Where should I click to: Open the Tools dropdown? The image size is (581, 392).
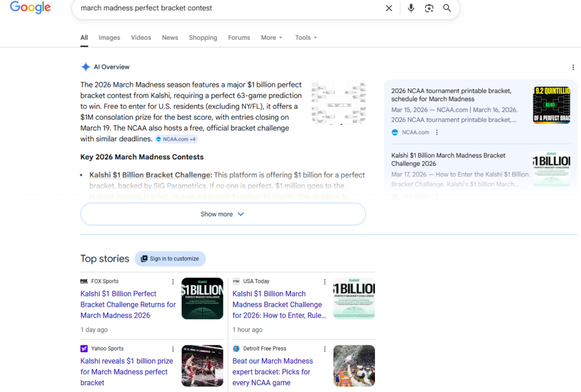(306, 37)
